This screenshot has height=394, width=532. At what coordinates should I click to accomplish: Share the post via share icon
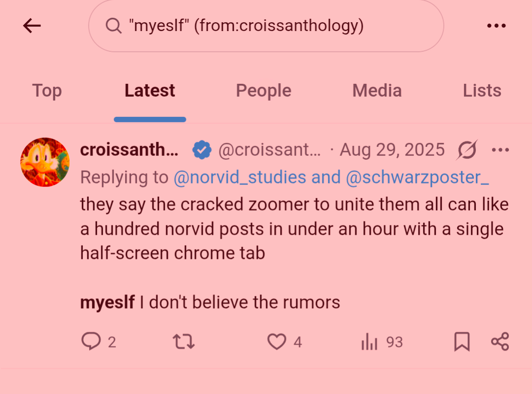[x=500, y=341]
